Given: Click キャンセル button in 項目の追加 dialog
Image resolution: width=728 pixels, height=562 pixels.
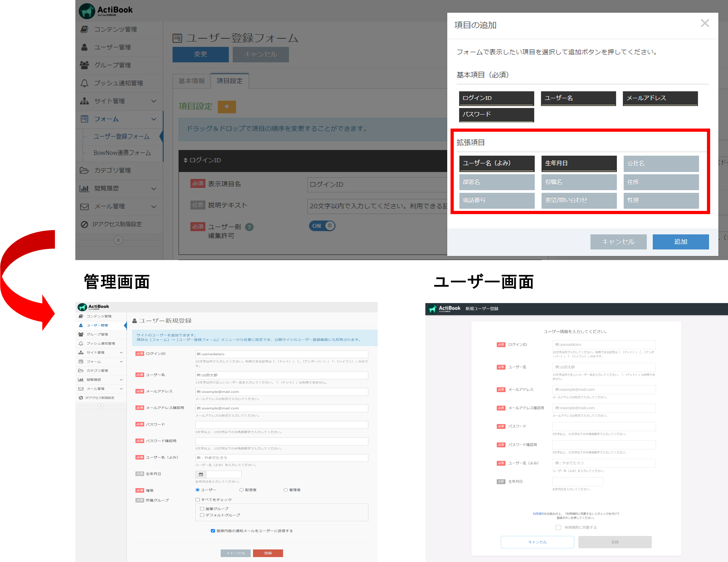Looking at the screenshot, I should click(618, 242).
